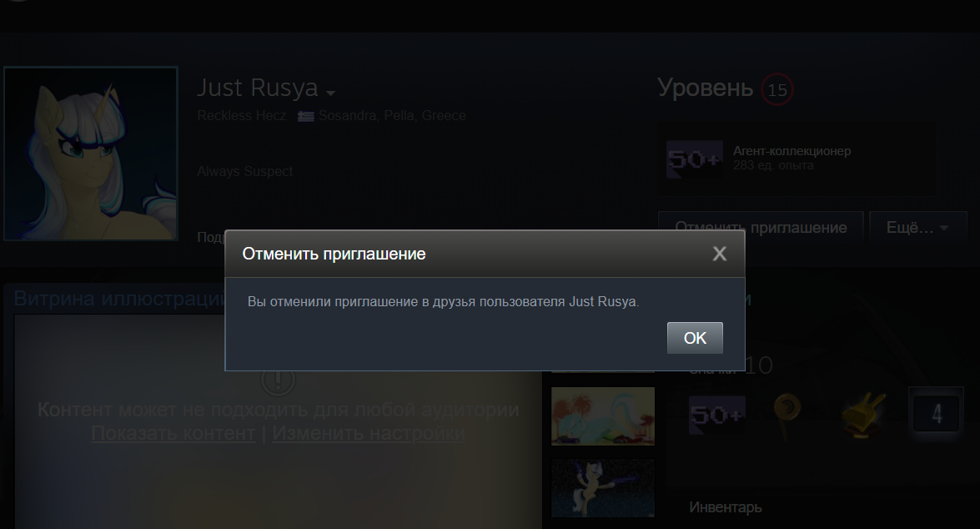Click the Sosandra, Pella, Greece location text
Screen dimensions: 980x529
tap(392, 116)
